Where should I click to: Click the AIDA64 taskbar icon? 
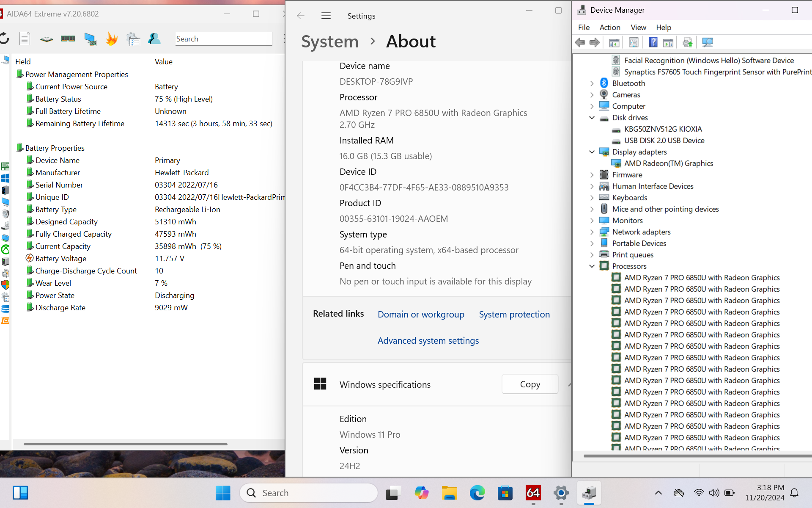click(x=533, y=493)
